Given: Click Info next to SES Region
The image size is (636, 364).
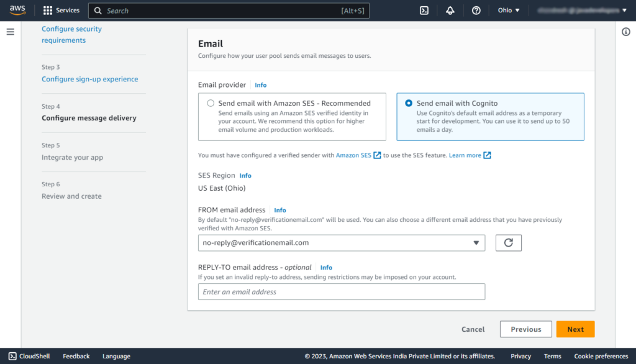Looking at the screenshot, I should coord(245,175).
